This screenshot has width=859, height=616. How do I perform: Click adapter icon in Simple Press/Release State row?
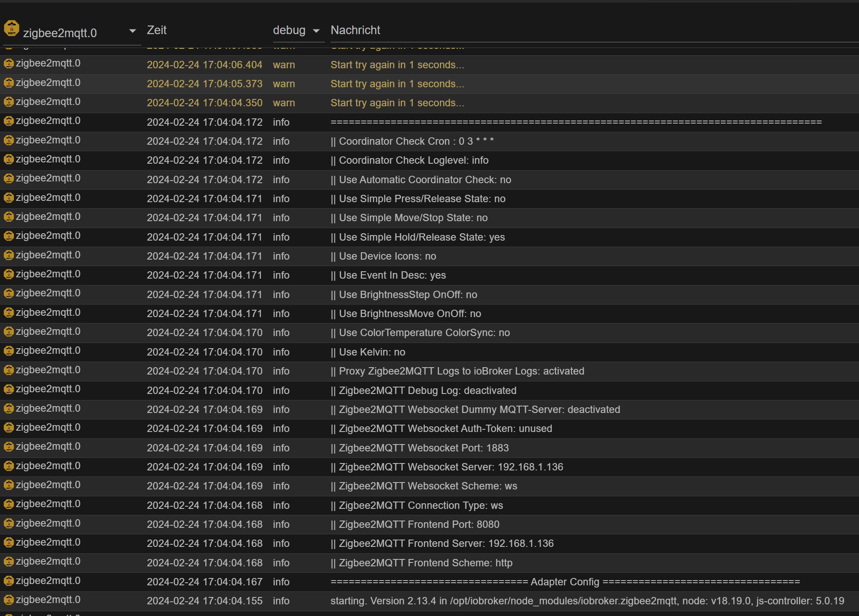click(x=9, y=198)
